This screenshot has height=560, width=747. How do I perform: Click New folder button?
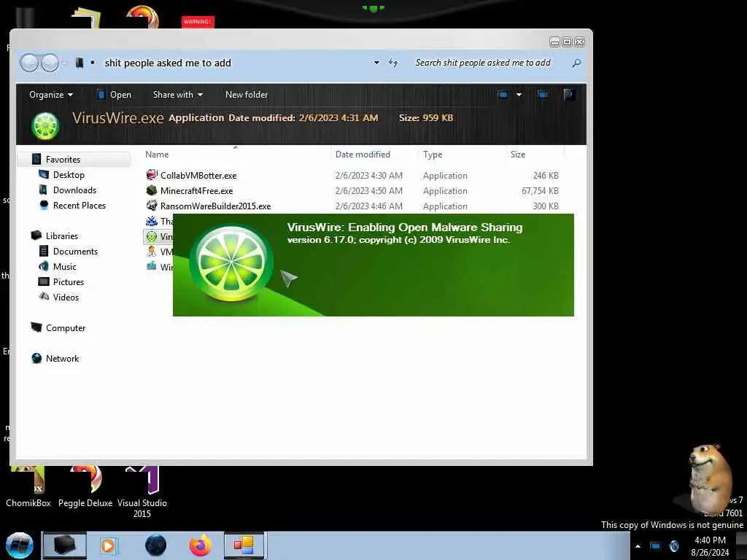tap(247, 95)
